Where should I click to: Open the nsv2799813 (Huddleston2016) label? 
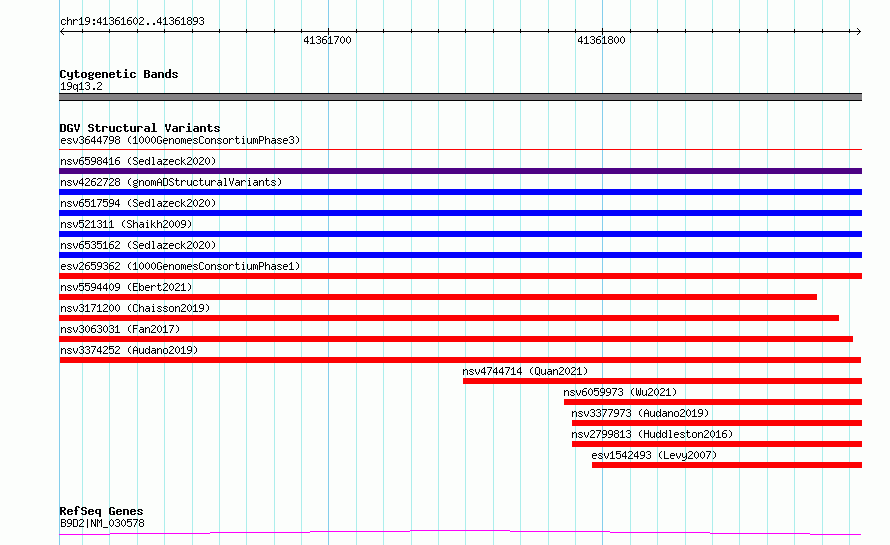[x=652, y=434]
